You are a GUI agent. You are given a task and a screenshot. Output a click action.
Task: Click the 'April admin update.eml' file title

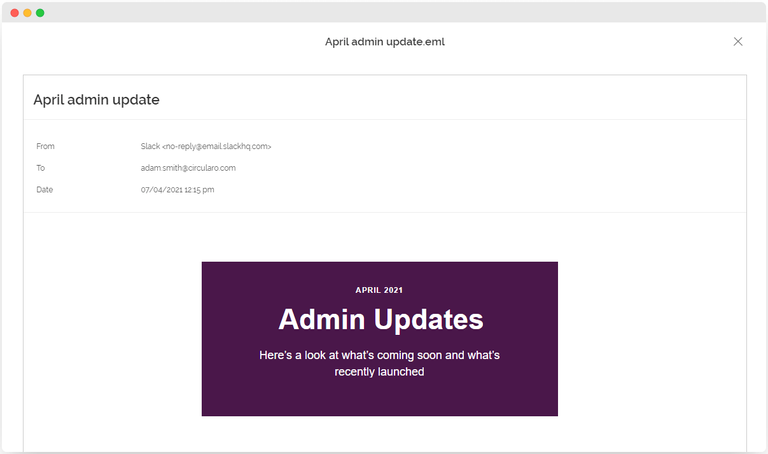pyautogui.click(x=384, y=42)
